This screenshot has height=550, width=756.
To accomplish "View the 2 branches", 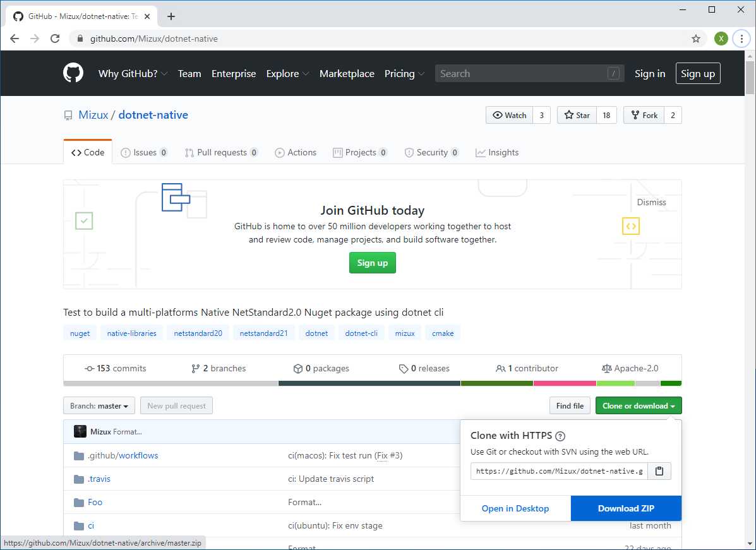I will 219,368.
